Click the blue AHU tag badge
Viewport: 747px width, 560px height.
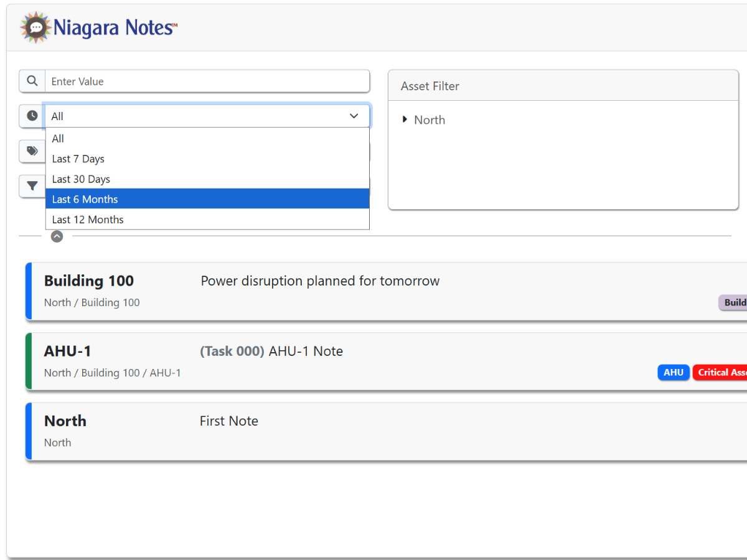[673, 372]
